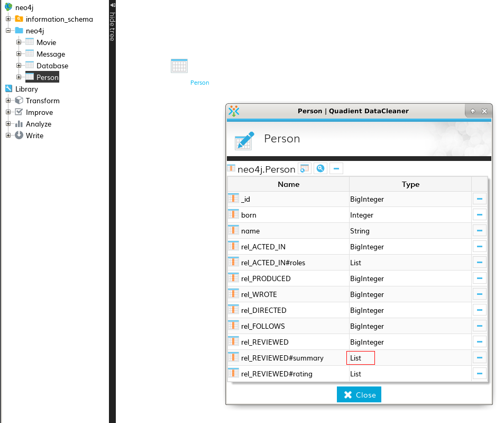Click the Write download arrow icon
The width and height of the screenshot is (504, 423).
pos(19,135)
